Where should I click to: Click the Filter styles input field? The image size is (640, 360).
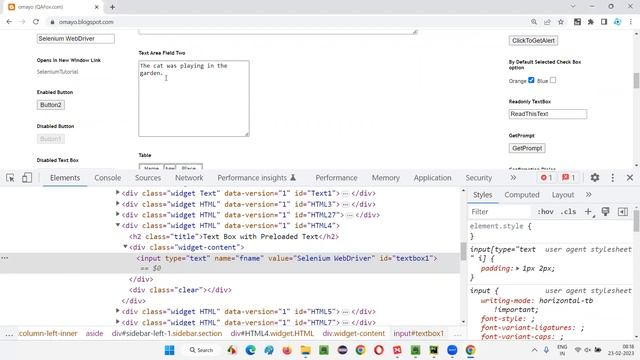[500, 211]
